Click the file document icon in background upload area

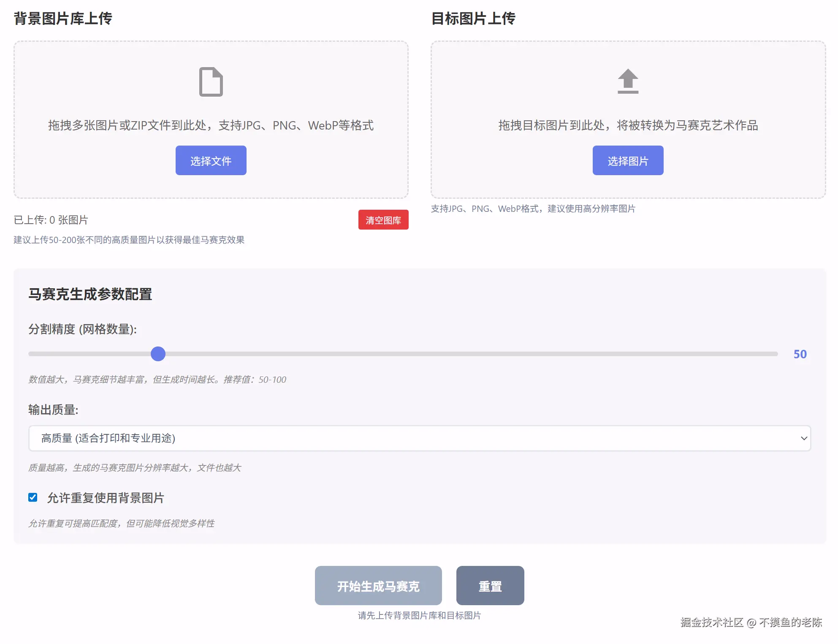pos(211,82)
